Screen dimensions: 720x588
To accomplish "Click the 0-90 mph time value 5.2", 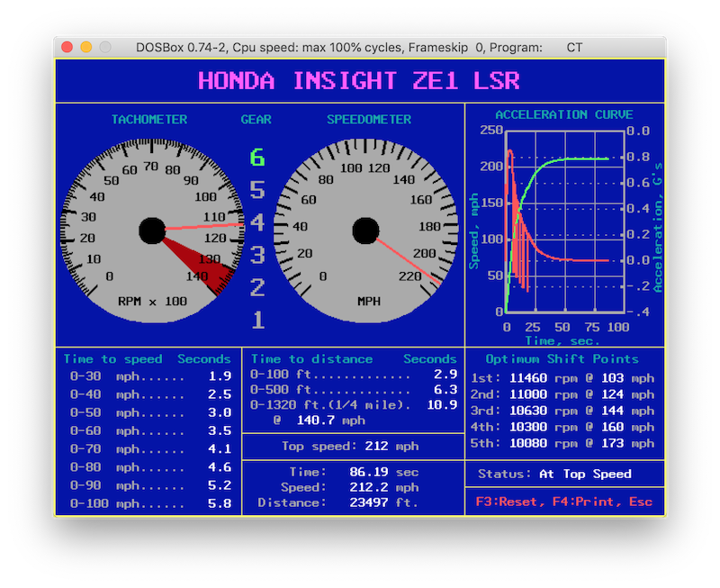I will pyautogui.click(x=220, y=485).
